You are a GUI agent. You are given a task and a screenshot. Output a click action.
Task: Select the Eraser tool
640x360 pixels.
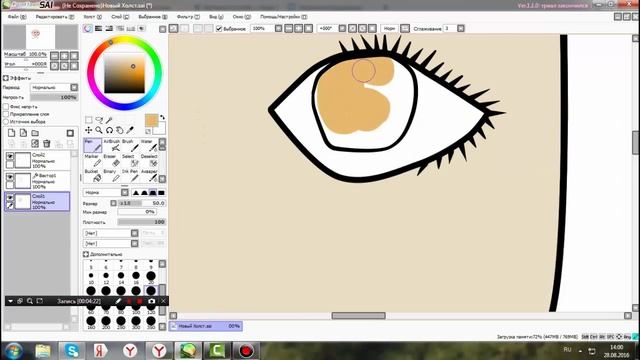[x=111, y=161]
